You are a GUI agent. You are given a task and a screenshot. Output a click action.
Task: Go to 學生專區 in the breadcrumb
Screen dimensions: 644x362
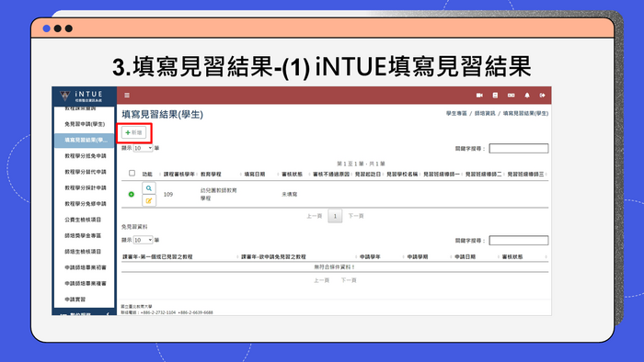click(456, 114)
